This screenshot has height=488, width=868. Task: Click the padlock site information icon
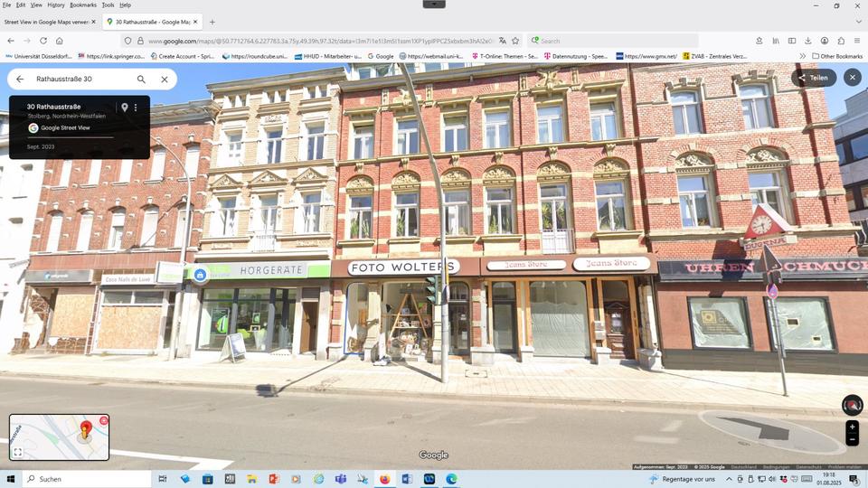point(140,41)
